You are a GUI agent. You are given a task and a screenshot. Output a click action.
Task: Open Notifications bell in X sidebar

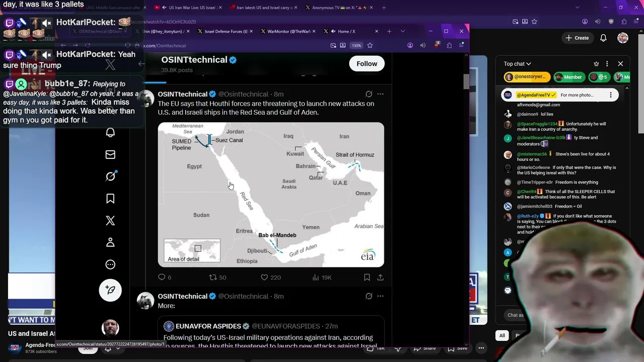[110, 133]
